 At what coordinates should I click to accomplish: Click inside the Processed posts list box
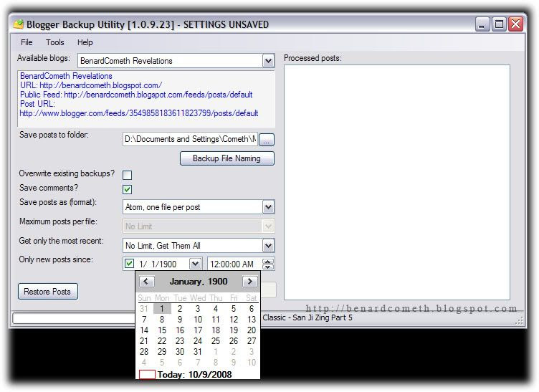tap(396, 182)
